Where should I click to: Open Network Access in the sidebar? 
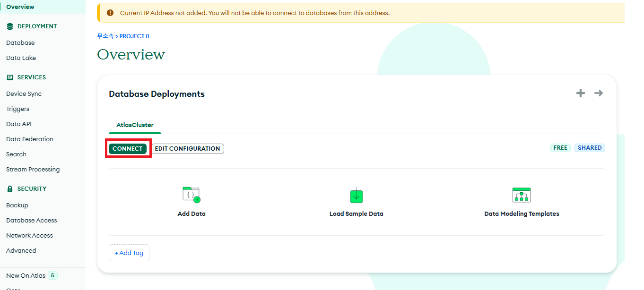[29, 235]
